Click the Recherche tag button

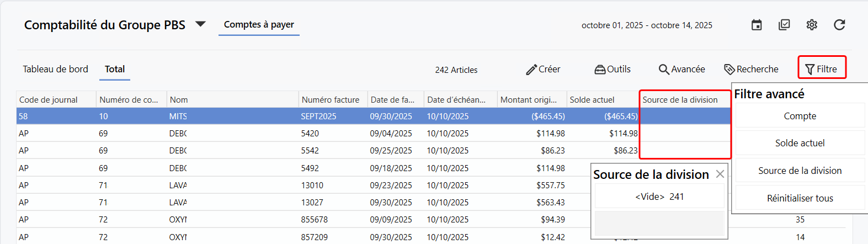click(x=751, y=70)
